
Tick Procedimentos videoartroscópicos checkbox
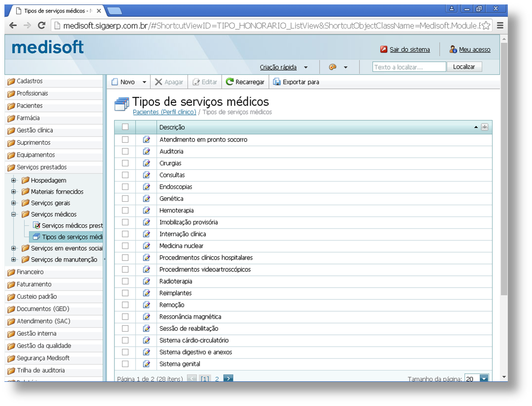125,269
